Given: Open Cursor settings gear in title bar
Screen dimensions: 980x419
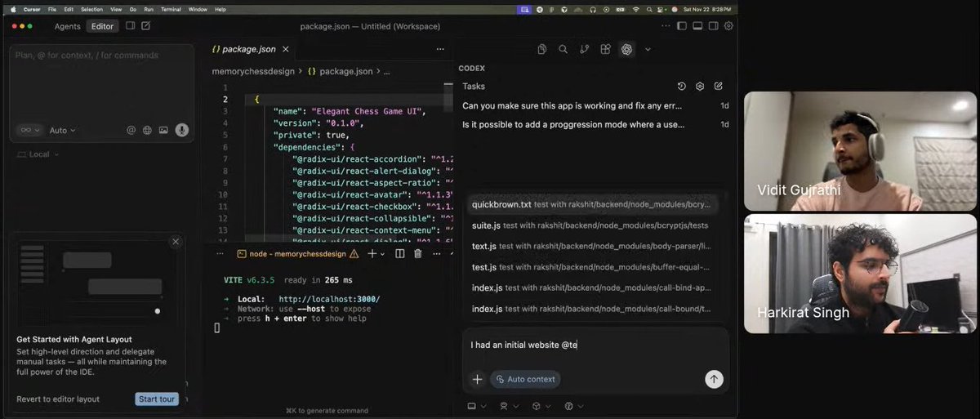Looking at the screenshot, I should (x=728, y=26).
